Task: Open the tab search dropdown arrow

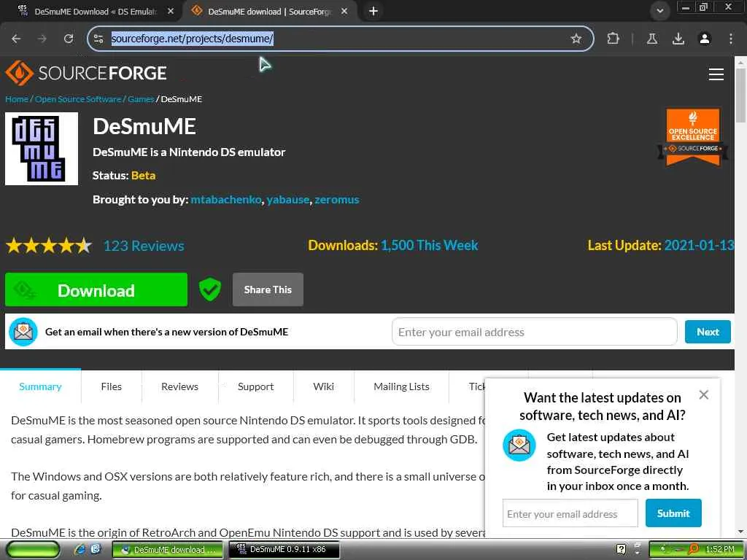Action: [x=659, y=11]
